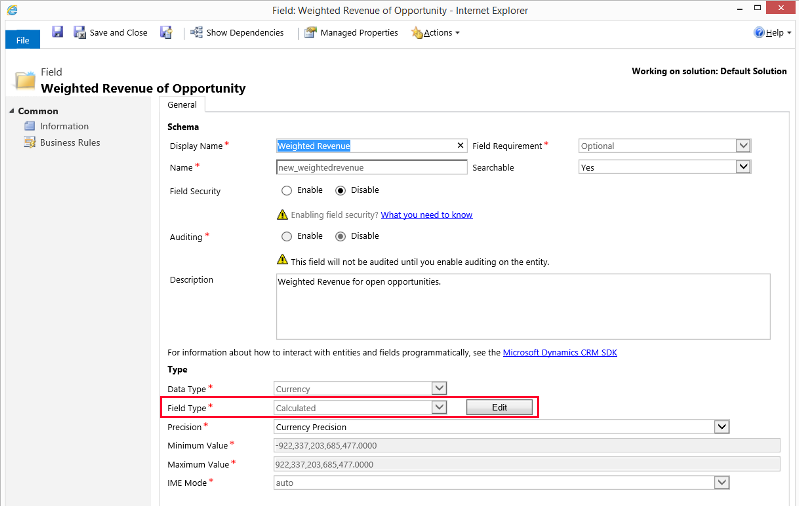Select Information in the left navigation

[x=64, y=126]
